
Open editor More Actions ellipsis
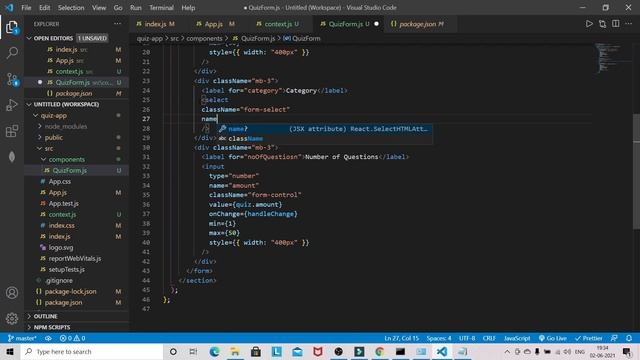(629, 24)
